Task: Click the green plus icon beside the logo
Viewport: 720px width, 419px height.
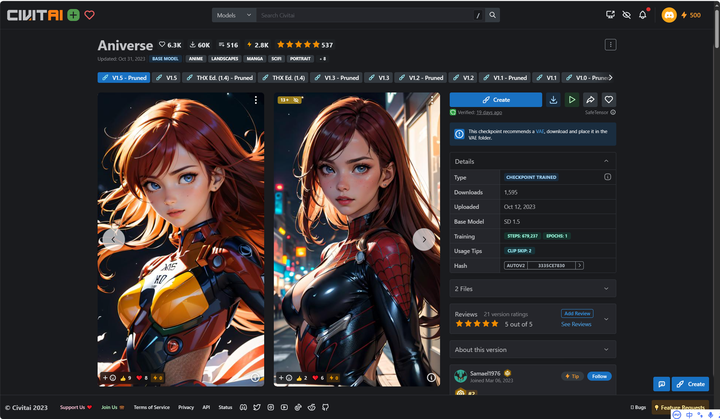Action: [73, 15]
